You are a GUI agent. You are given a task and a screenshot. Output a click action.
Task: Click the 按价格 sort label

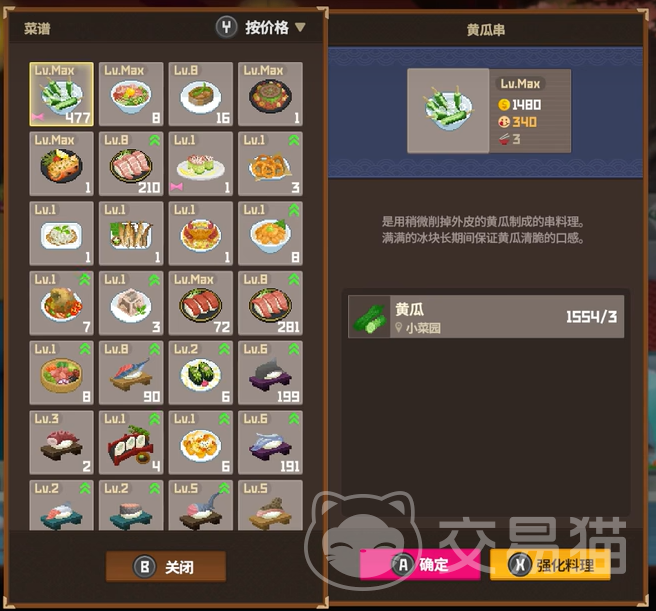[267, 28]
